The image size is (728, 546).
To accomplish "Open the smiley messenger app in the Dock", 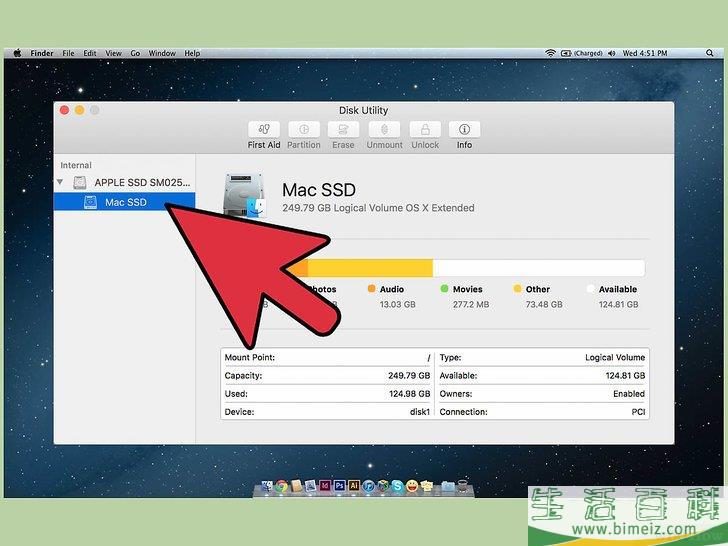I will click(412, 486).
